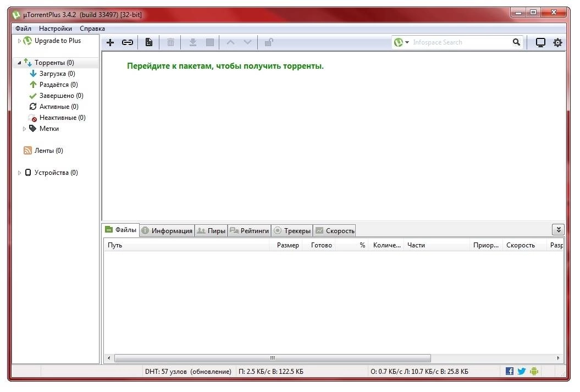Collapse the Торренты tree node
The width and height of the screenshot is (580, 392).
[x=19, y=63]
